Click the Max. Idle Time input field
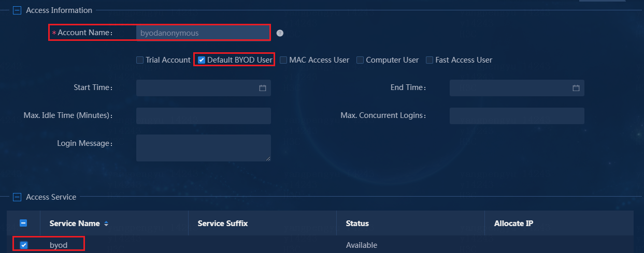 click(x=203, y=116)
